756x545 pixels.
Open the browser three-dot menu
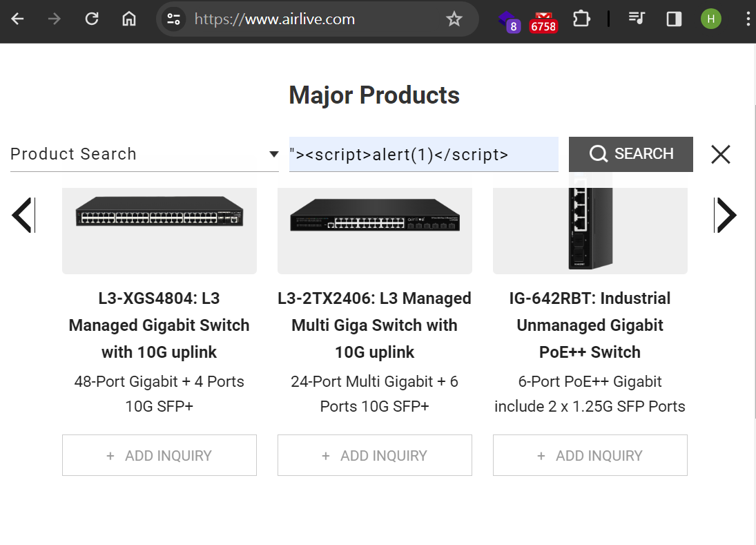pyautogui.click(x=748, y=19)
